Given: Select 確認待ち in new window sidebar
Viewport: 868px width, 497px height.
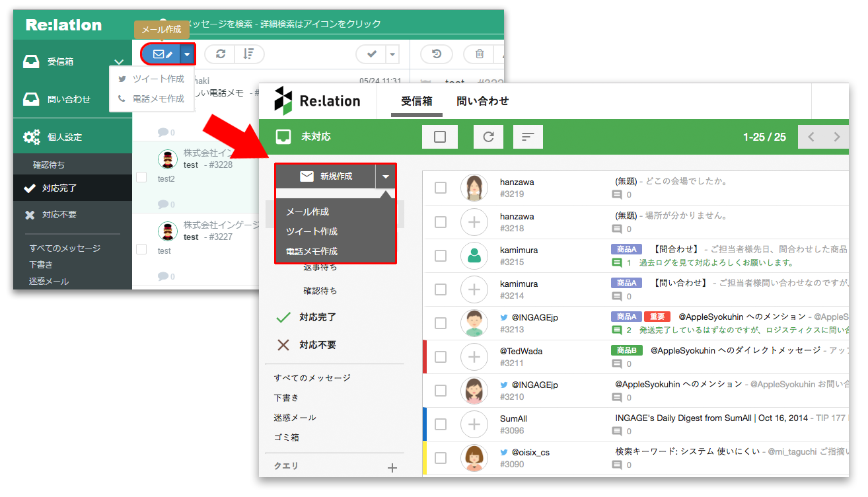Looking at the screenshot, I should click(x=320, y=291).
